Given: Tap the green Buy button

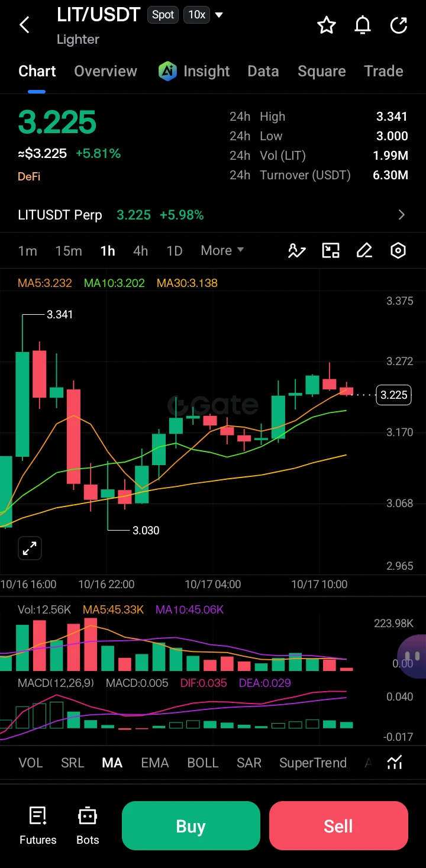Looking at the screenshot, I should click(191, 826).
